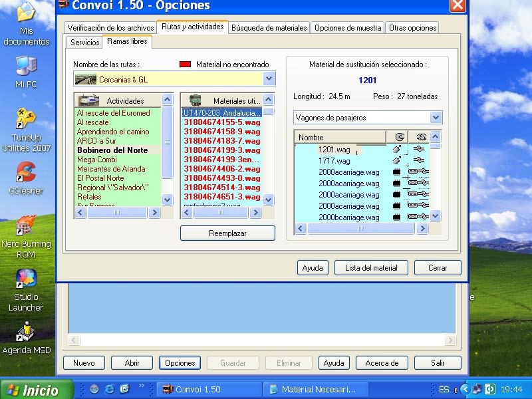
Task: Click the red Material no encontrado swatch
Action: 186,65
